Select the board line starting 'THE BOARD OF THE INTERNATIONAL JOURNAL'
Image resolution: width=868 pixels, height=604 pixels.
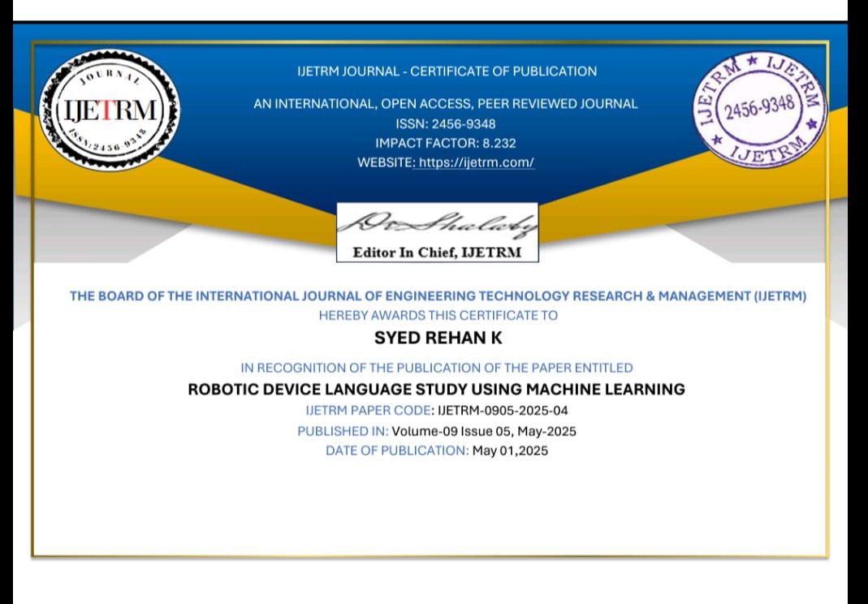tap(438, 296)
